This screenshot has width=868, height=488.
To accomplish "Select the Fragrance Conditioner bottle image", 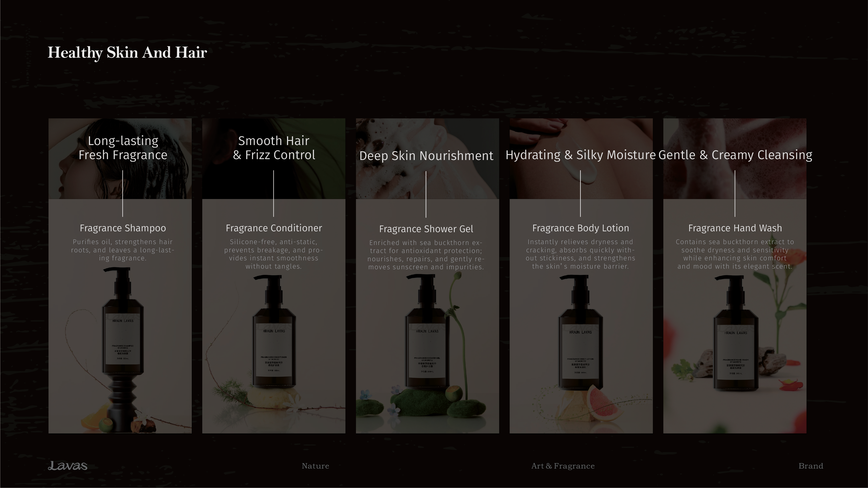I will click(x=274, y=332).
